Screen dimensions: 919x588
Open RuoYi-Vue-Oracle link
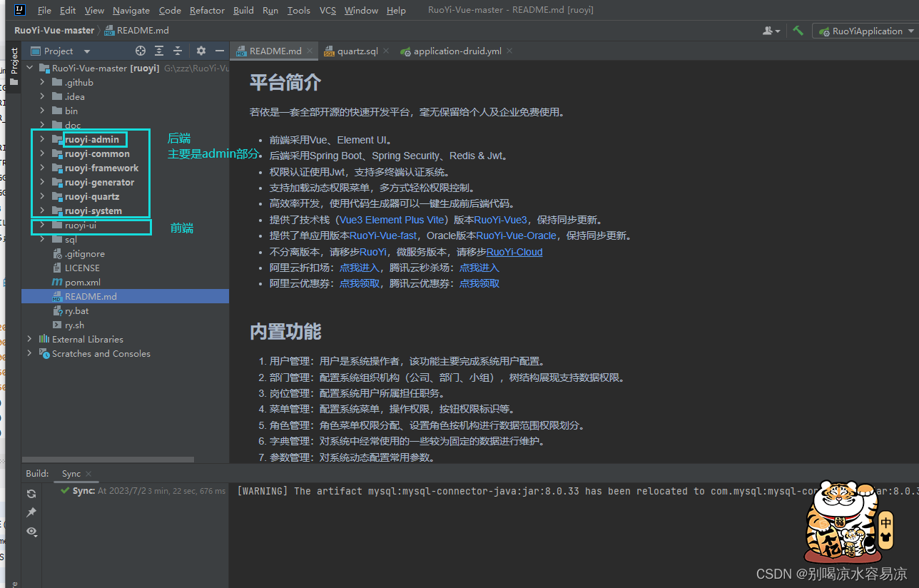pyautogui.click(x=516, y=235)
